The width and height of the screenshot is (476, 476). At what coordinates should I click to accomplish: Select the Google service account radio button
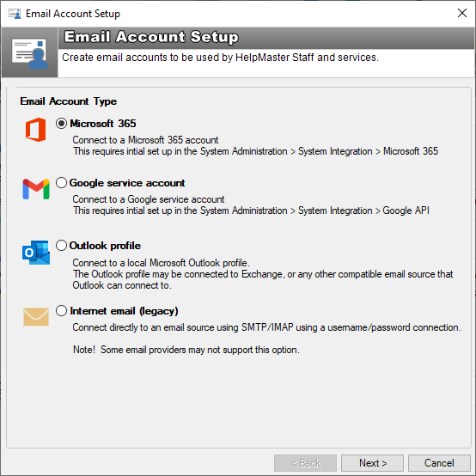pos(61,183)
